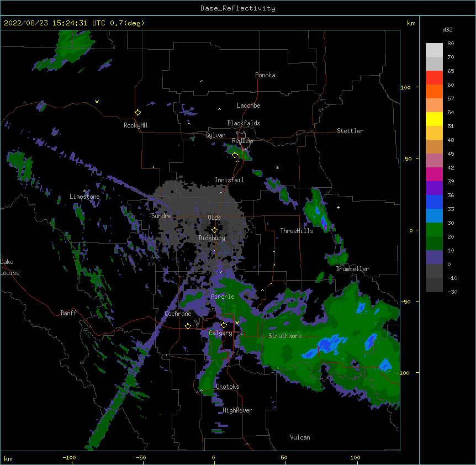Click the Calgary city label

point(220,333)
